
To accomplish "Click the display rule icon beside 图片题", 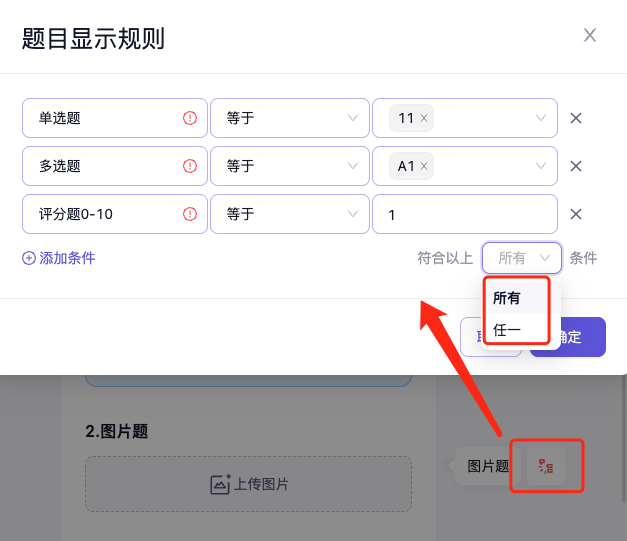I will [546, 466].
